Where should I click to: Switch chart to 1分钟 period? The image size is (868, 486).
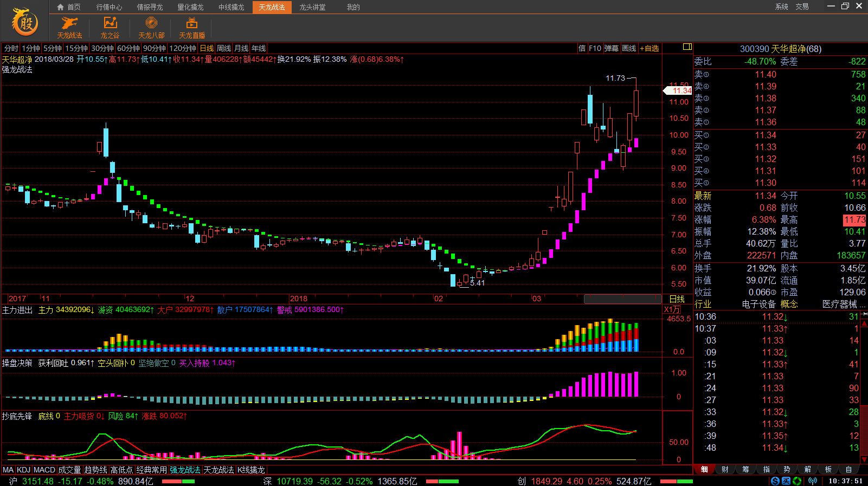(x=31, y=48)
